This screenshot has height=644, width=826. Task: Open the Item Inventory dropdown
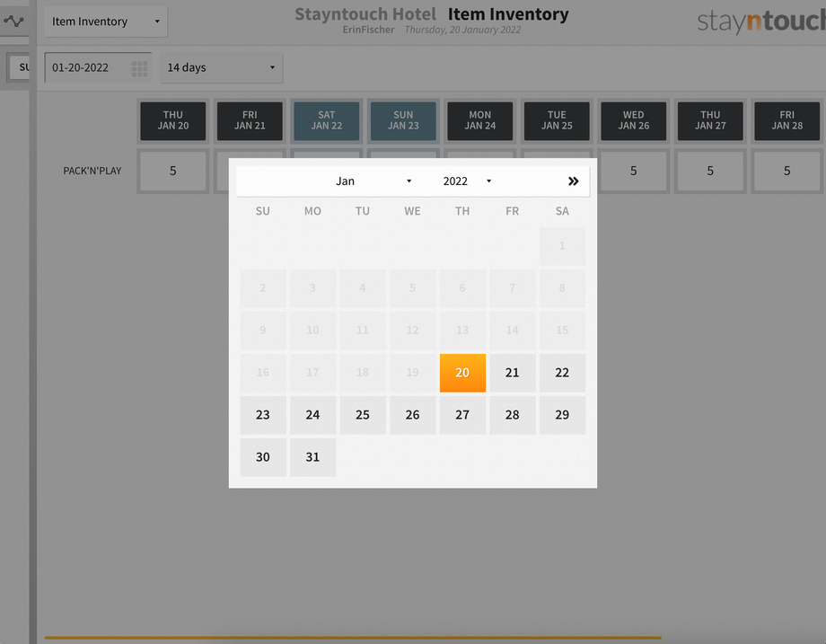[x=106, y=22]
